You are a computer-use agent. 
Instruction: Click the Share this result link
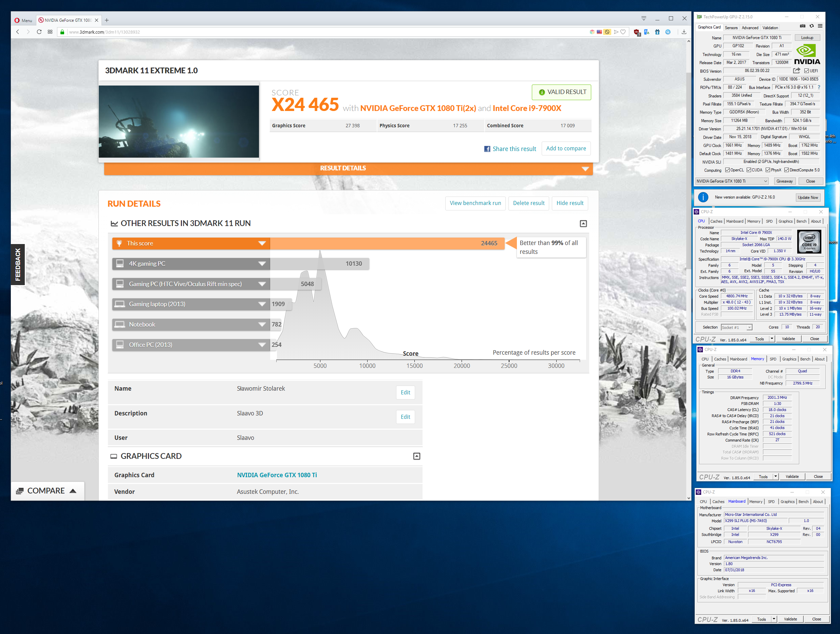point(514,149)
